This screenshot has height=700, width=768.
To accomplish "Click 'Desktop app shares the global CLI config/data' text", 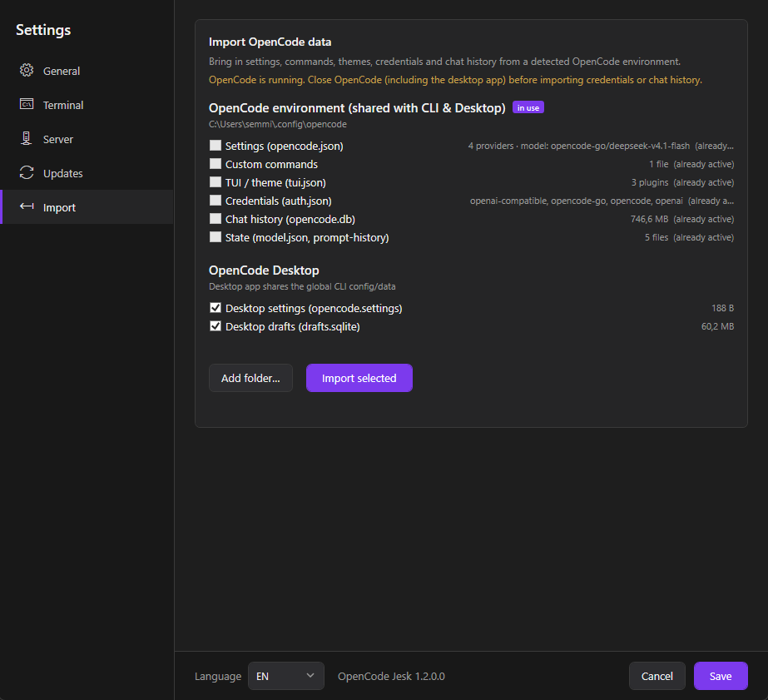I will click(302, 286).
